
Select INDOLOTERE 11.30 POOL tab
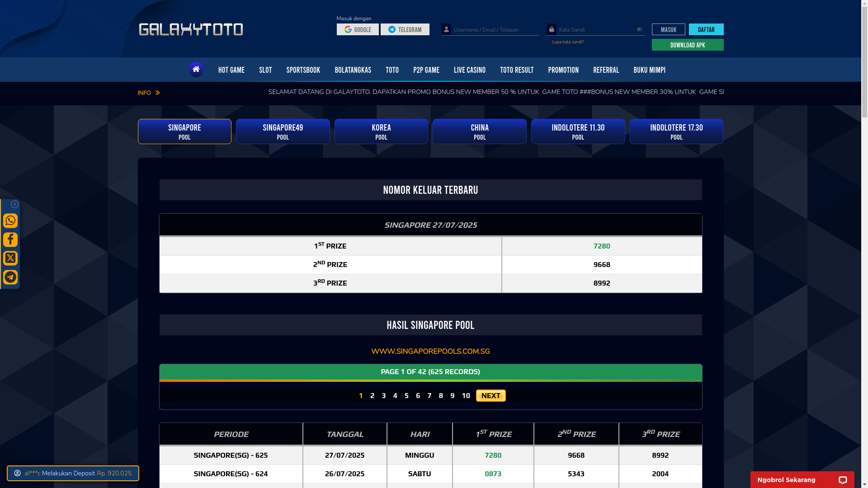(x=578, y=131)
